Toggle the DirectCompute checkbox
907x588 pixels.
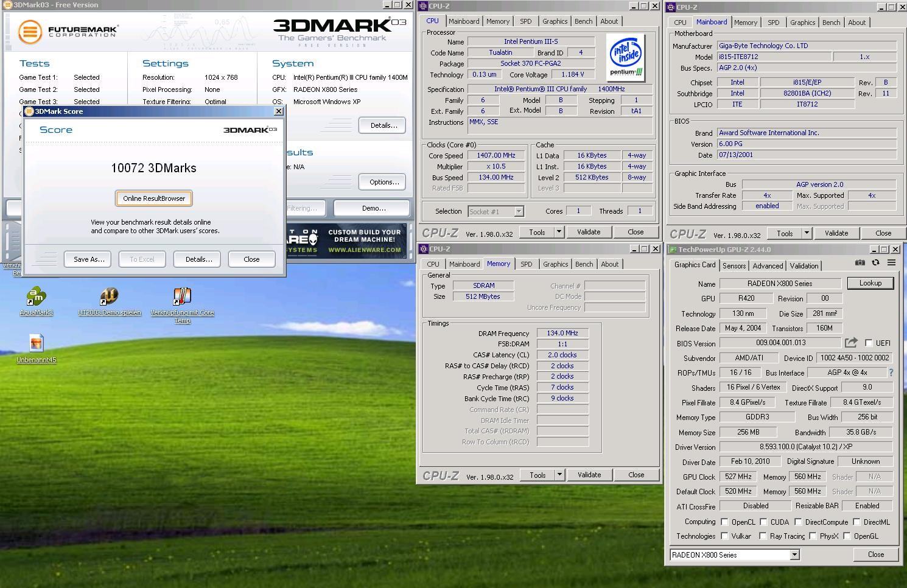click(798, 522)
